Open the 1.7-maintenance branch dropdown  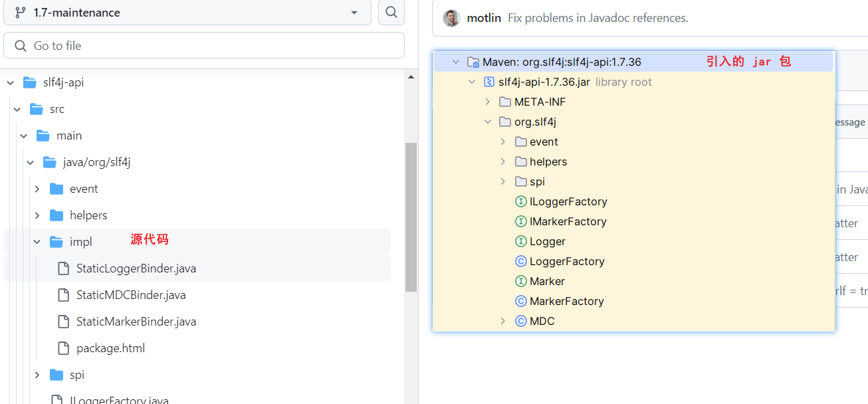pyautogui.click(x=187, y=12)
